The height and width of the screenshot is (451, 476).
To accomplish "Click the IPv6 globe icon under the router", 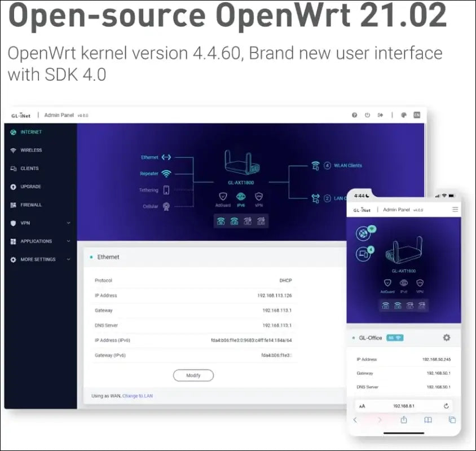I will [x=241, y=197].
